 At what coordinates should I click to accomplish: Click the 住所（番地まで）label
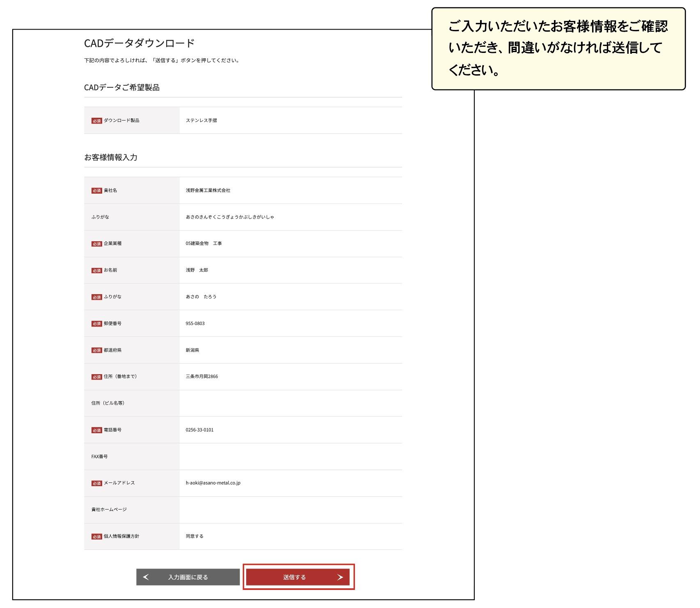pyautogui.click(x=120, y=376)
